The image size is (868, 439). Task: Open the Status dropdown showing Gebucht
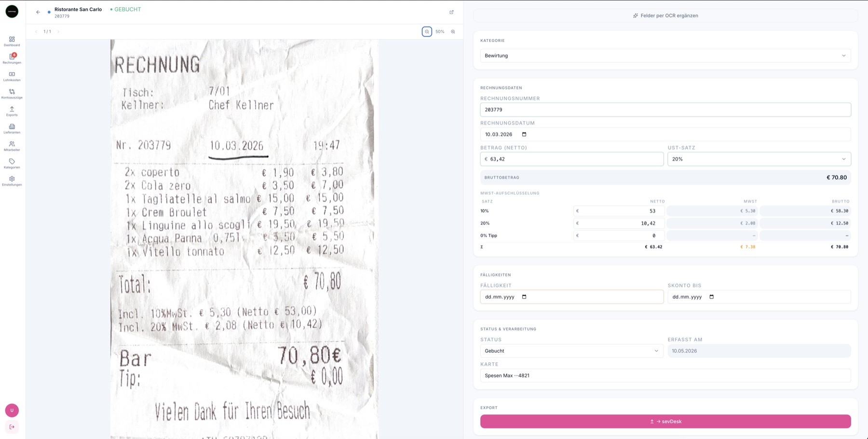point(571,351)
